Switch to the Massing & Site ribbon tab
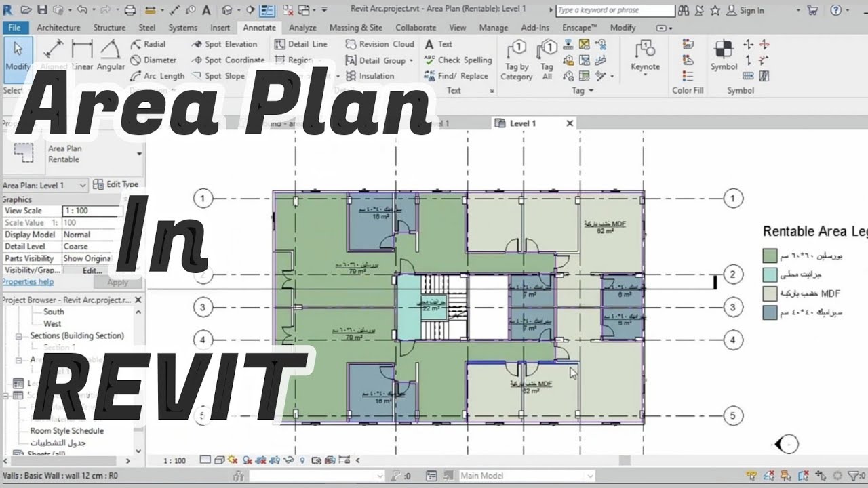 point(355,28)
